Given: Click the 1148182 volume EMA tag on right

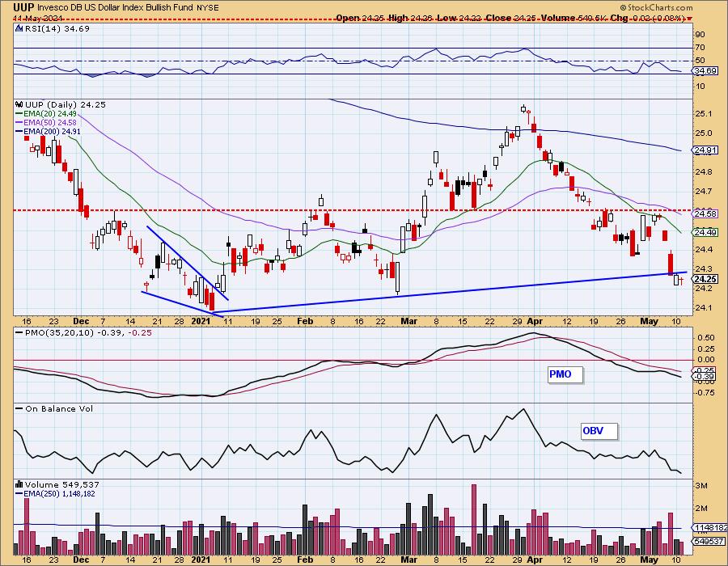Looking at the screenshot, I should (x=710, y=527).
